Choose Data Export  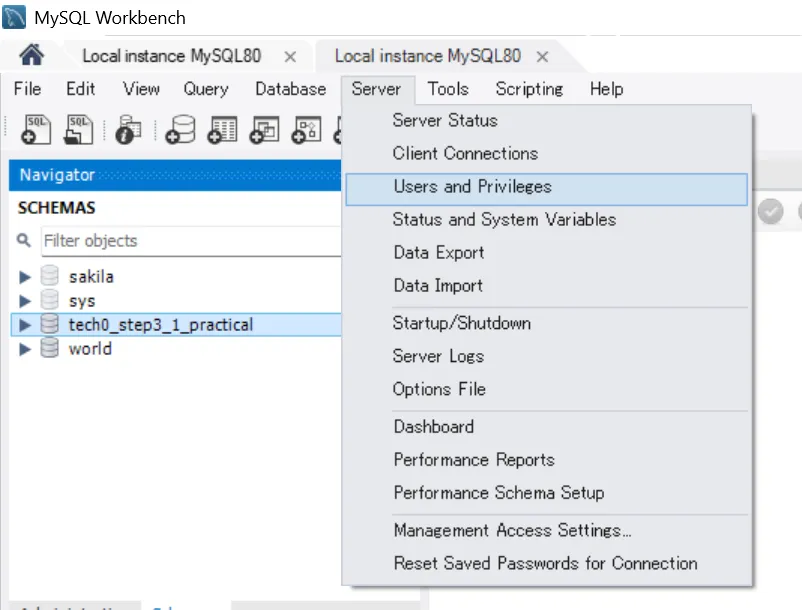click(547, 253)
